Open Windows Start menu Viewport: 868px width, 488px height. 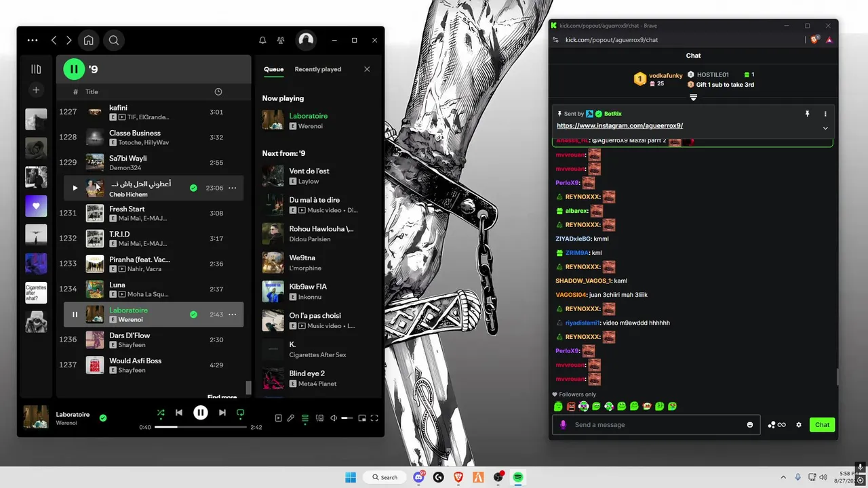point(351,477)
